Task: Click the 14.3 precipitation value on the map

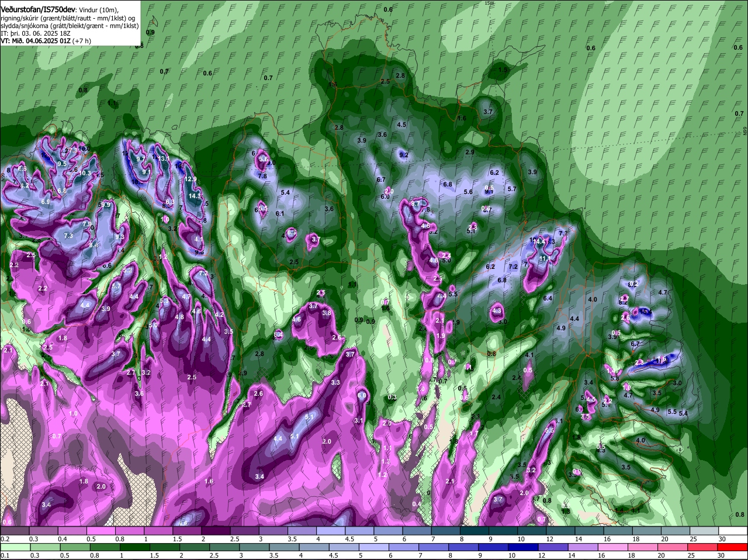Action: (x=195, y=196)
